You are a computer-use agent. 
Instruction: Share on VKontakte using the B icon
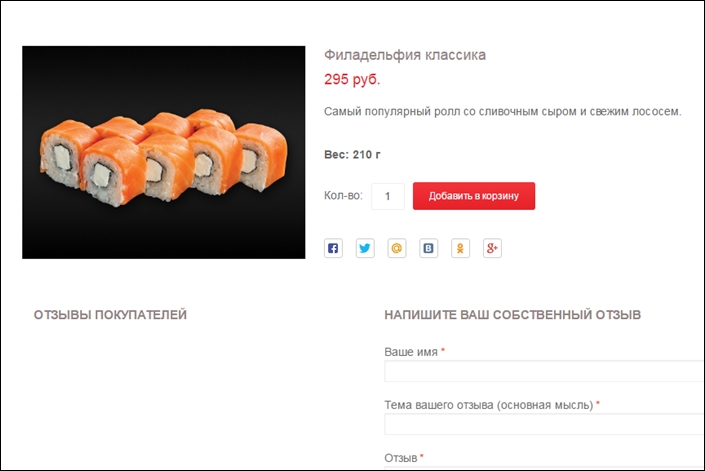point(428,248)
